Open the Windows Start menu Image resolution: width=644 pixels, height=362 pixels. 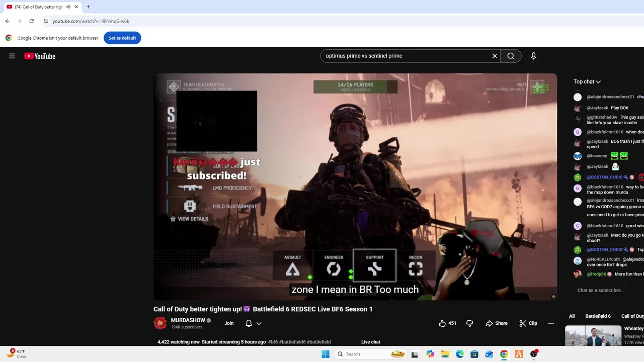[326, 354]
